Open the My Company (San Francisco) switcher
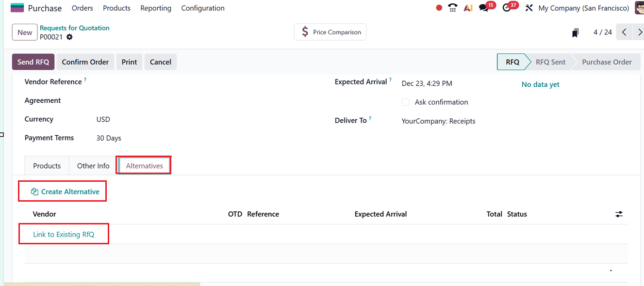This screenshot has height=286, width=644. [x=583, y=8]
